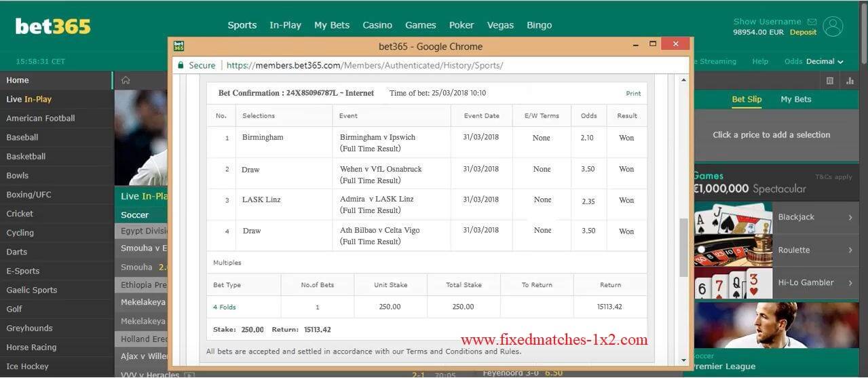Go to My Bets in the top navigation
Viewport: 868px width, 378px height.
(332, 25)
